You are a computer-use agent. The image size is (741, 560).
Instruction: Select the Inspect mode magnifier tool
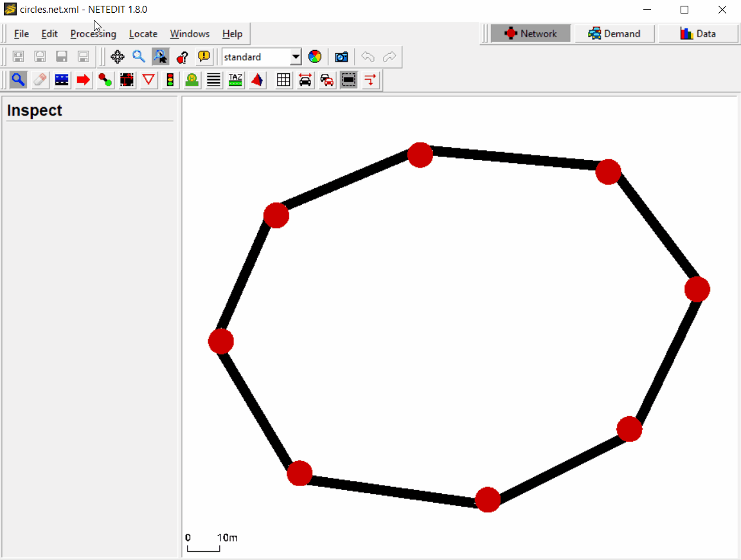17,80
